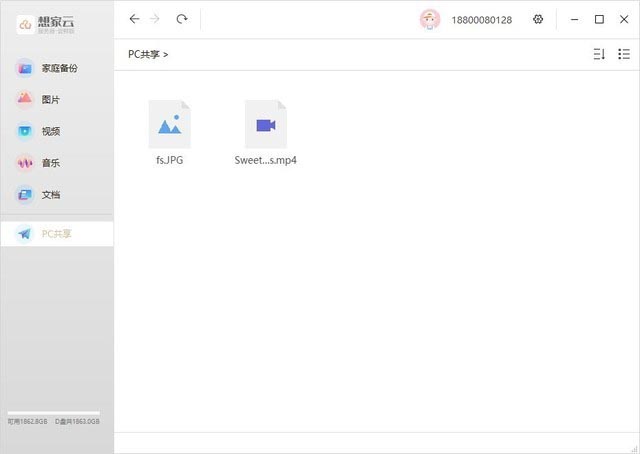640x454 pixels.
Task: Click the account number 18800080128
Action: click(x=482, y=19)
